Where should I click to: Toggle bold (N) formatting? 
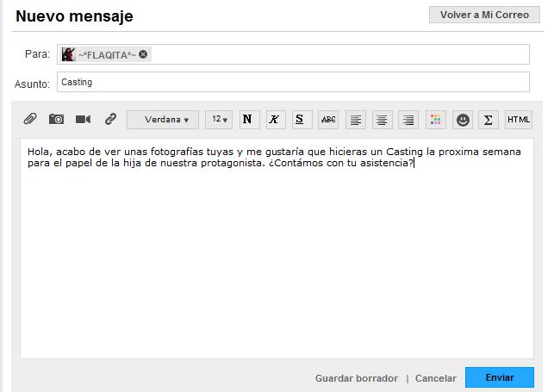coord(248,120)
